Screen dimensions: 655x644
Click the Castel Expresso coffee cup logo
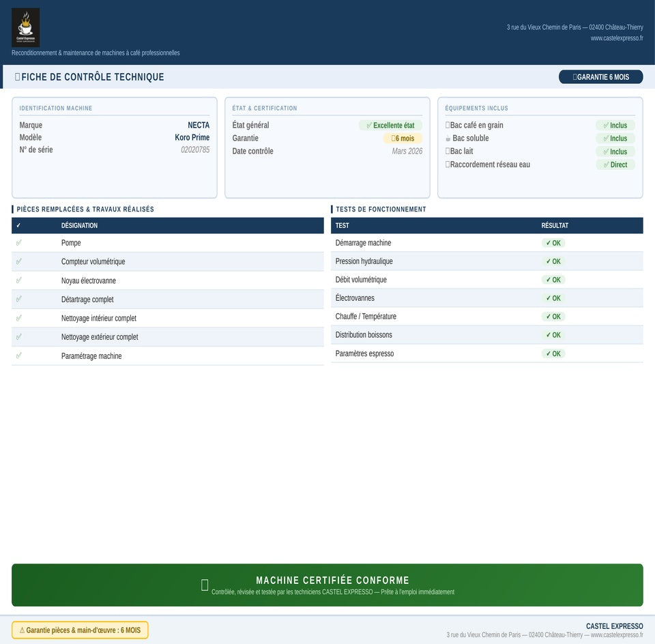pos(25,27)
